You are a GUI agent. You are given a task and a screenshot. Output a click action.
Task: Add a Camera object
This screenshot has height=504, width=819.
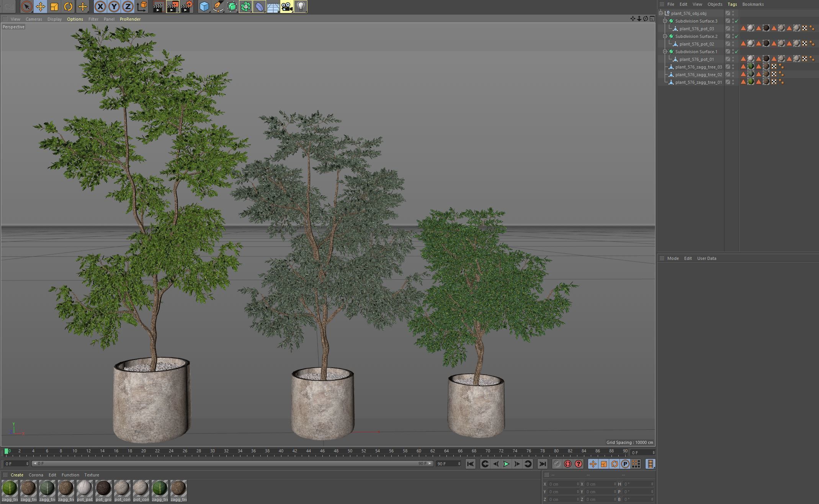[x=286, y=7]
